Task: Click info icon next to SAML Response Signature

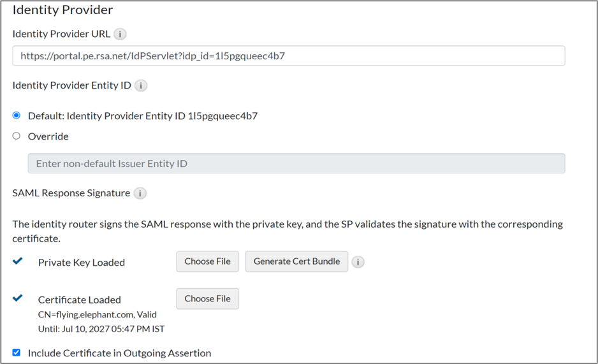Action: (x=140, y=193)
